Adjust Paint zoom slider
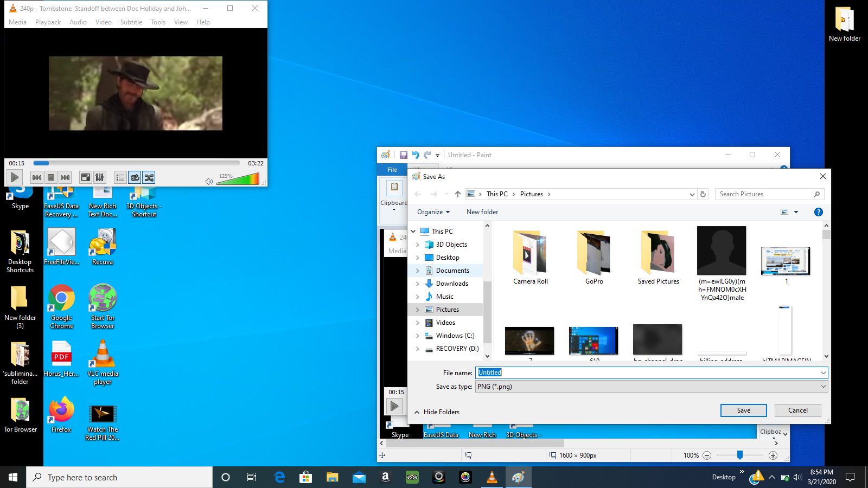This screenshot has width=868, height=488. point(740,455)
